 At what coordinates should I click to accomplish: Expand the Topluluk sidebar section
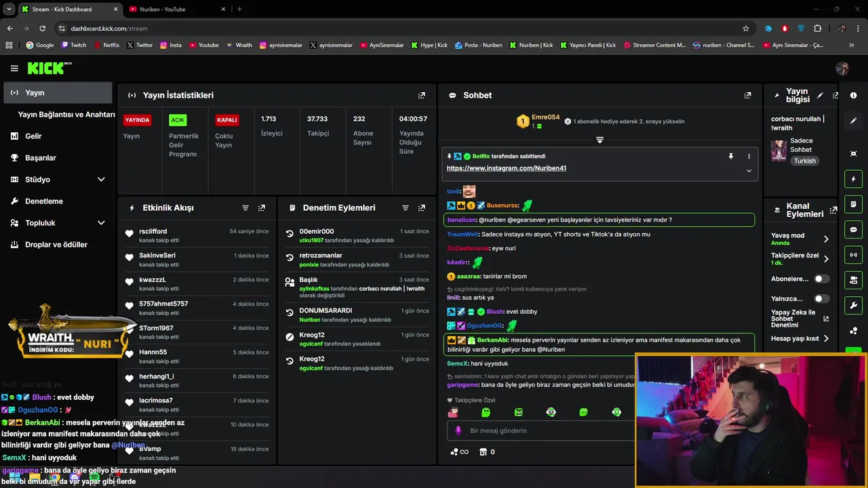(101, 223)
